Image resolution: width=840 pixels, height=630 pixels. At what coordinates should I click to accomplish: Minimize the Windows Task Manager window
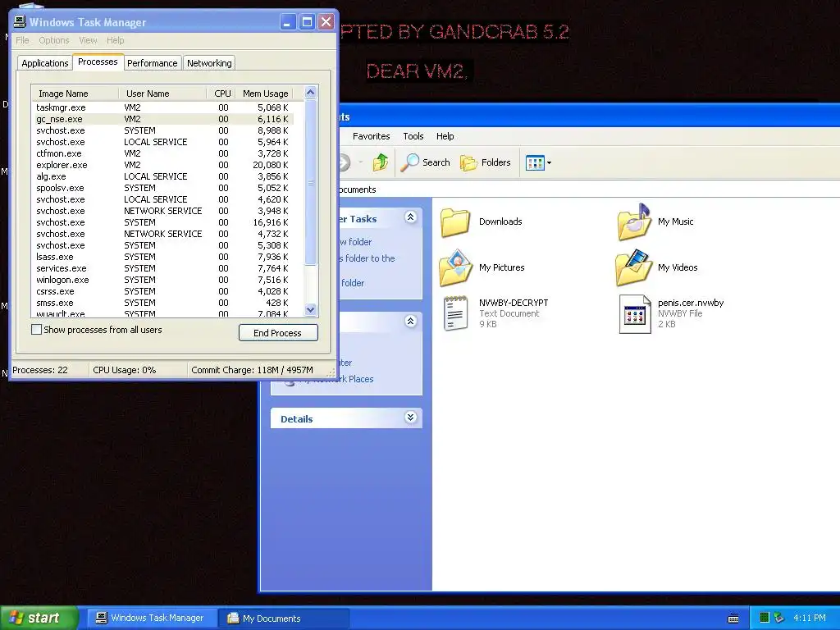[x=288, y=22]
